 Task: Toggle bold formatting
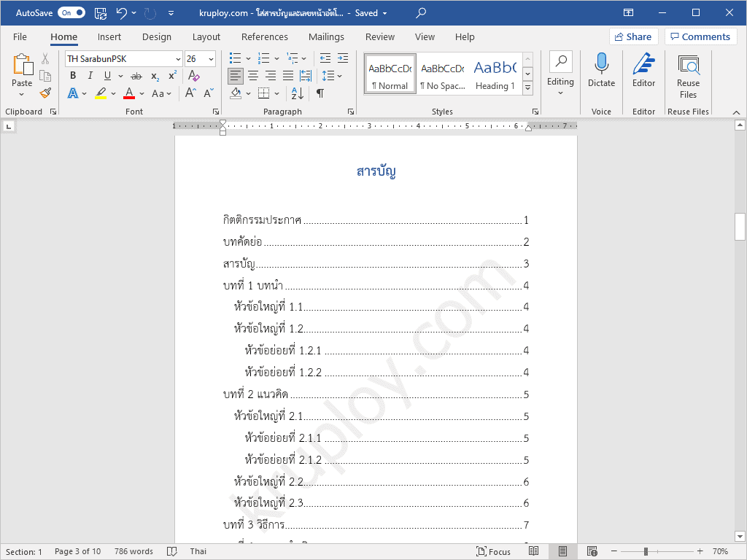(72, 75)
